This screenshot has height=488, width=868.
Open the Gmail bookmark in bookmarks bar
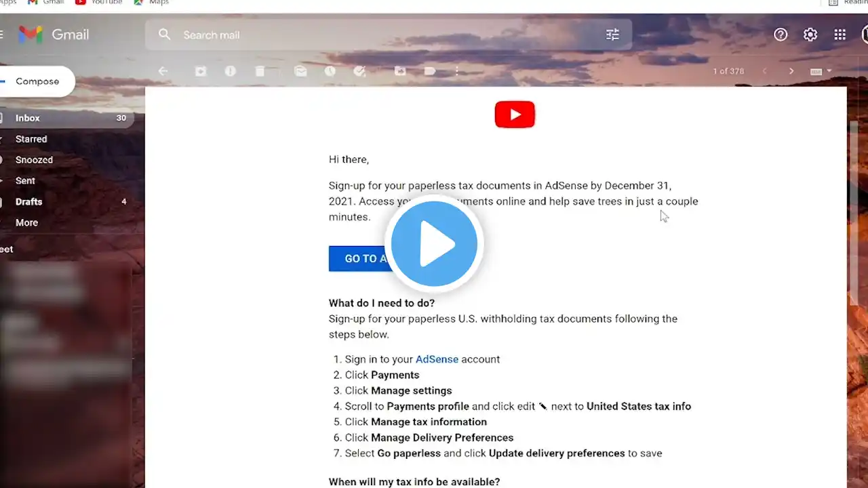tap(45, 3)
